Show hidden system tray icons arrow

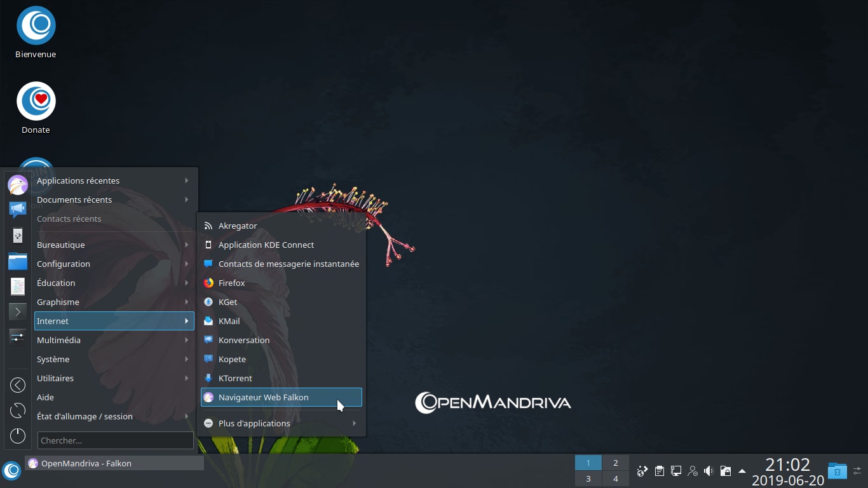[742, 471]
